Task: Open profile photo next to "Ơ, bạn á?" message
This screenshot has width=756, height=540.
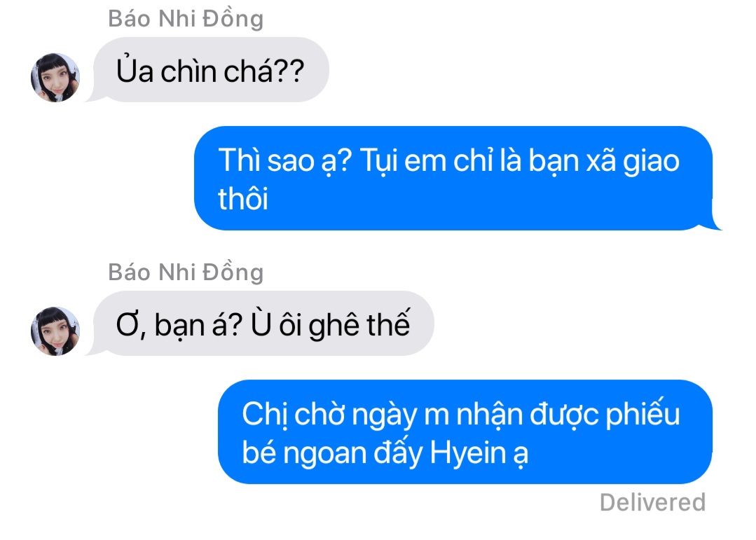Action: tap(55, 331)
